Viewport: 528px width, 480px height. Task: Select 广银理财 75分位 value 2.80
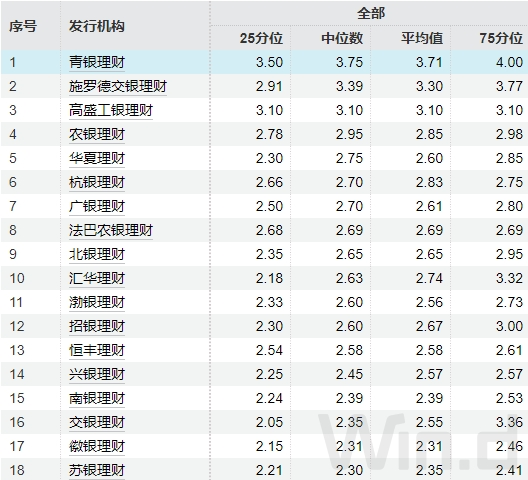[509, 206]
